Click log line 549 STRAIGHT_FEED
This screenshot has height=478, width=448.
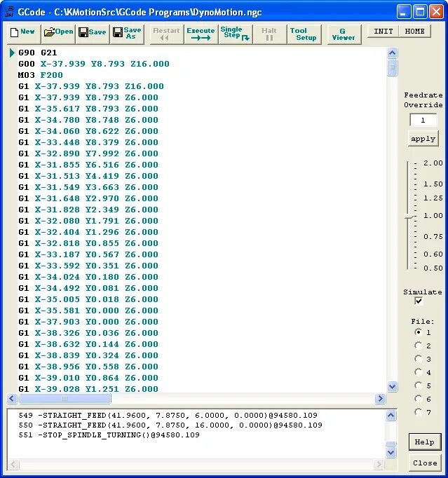[x=168, y=415]
